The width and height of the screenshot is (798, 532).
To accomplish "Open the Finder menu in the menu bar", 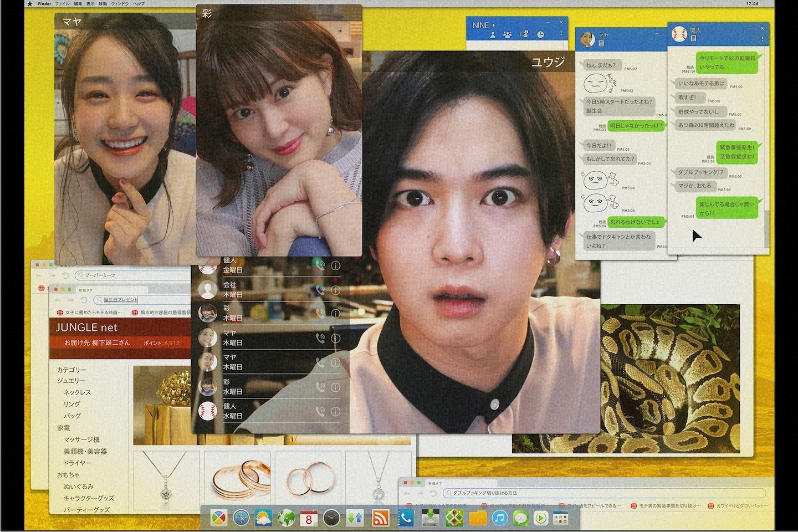I will (45, 3).
